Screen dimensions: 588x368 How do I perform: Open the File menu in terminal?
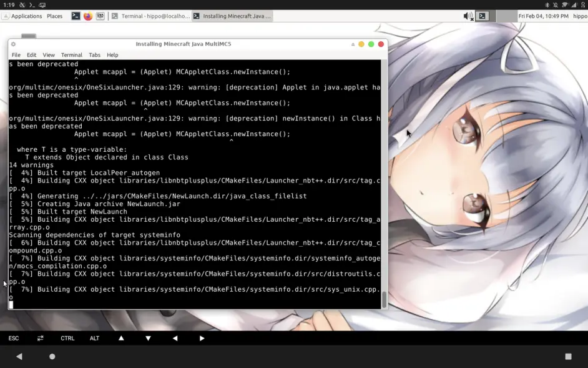(x=16, y=55)
